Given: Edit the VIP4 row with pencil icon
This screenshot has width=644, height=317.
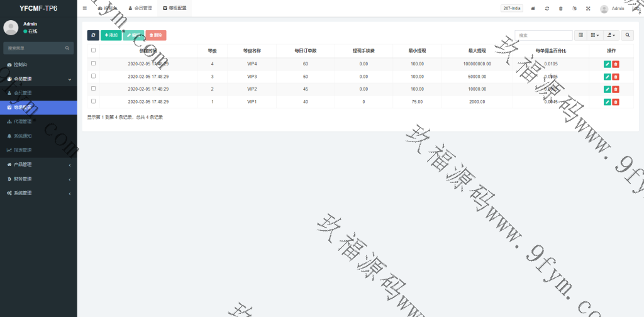Looking at the screenshot, I should pyautogui.click(x=607, y=64).
